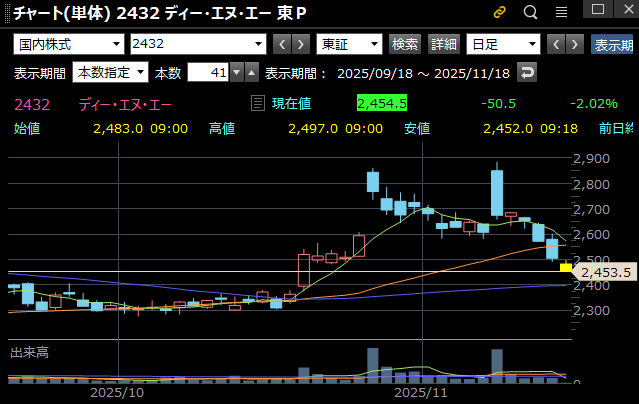Click previous timeframe arrow beside 日足

(555, 44)
